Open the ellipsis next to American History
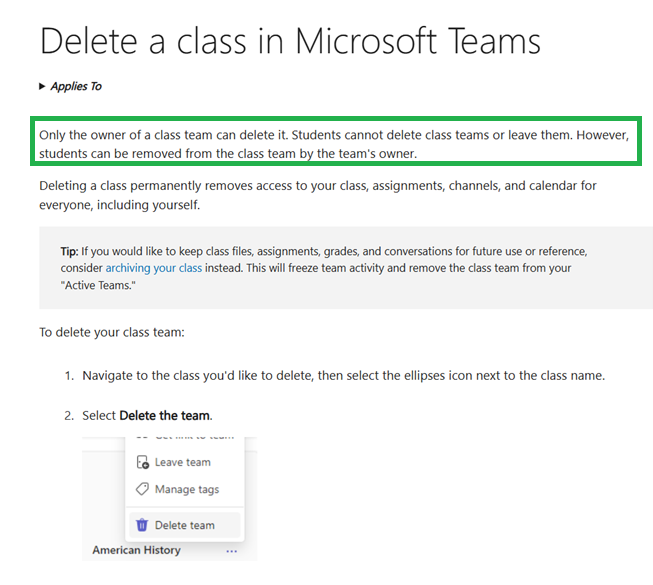Image resolution: width=653 pixels, height=585 pixels. pos(232,551)
